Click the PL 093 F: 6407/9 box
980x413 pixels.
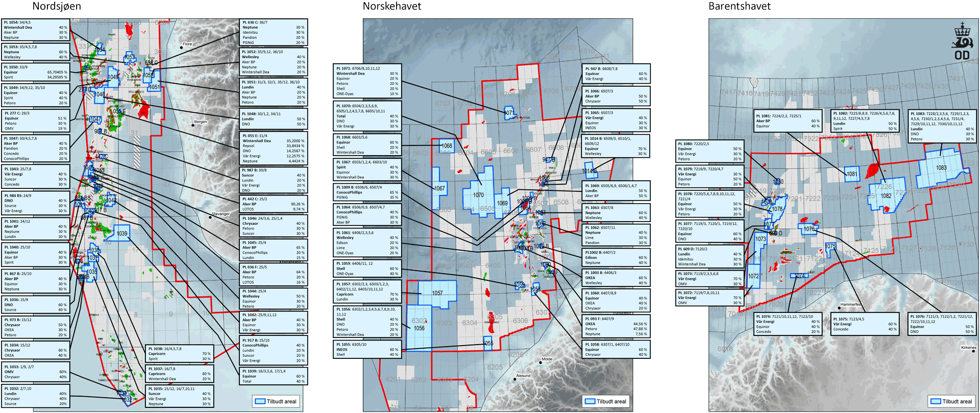(616, 326)
